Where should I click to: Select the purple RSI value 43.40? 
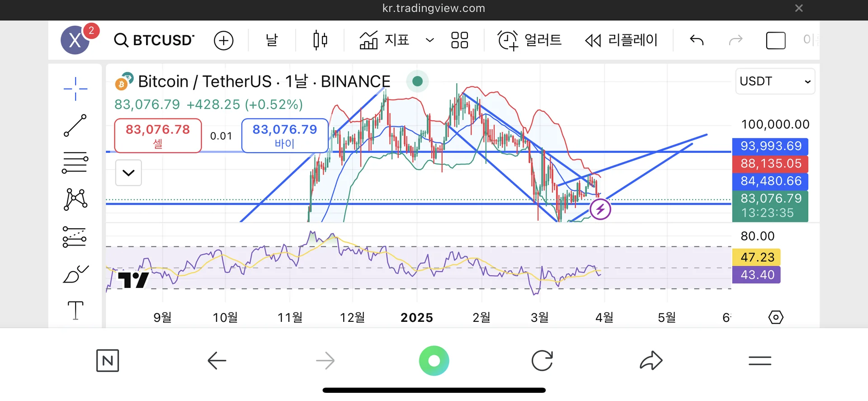(756, 275)
